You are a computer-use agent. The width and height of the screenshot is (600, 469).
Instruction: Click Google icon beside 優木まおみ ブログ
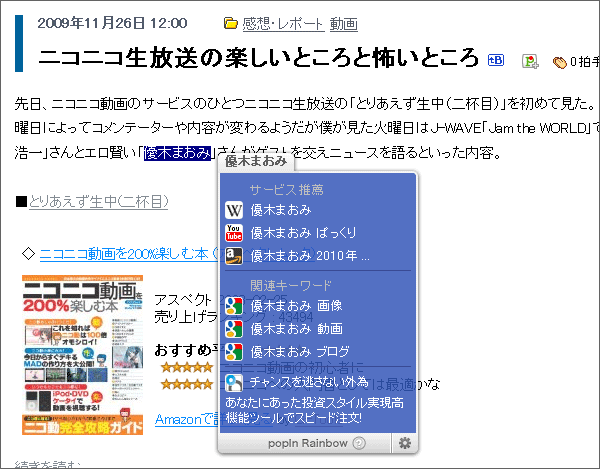[x=234, y=352]
